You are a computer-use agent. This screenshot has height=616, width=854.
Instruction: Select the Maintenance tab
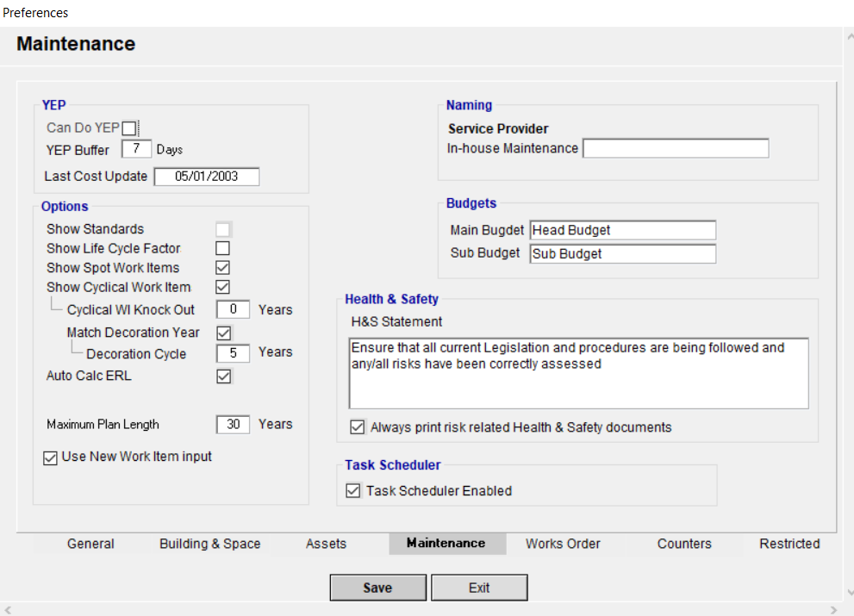pos(446,544)
